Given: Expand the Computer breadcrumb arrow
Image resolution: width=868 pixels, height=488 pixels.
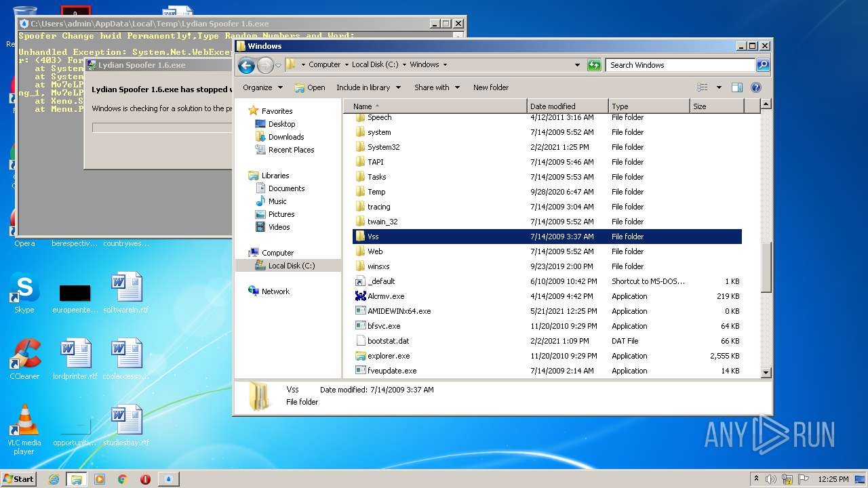Looking at the screenshot, I should point(347,65).
